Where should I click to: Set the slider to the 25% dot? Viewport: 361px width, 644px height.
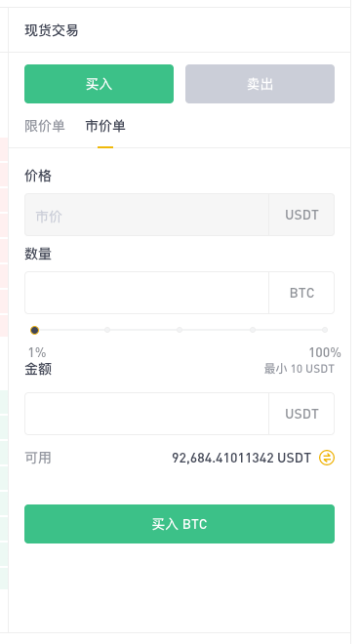(107, 330)
